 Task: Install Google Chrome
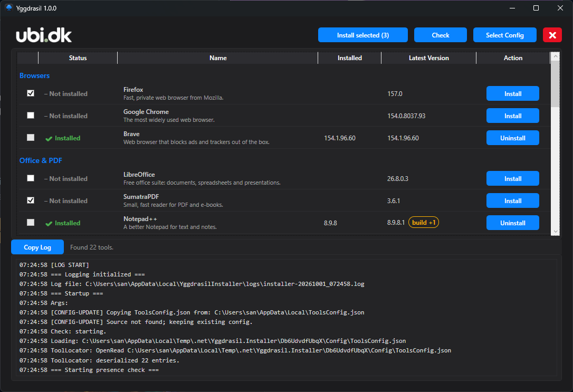pyautogui.click(x=513, y=116)
